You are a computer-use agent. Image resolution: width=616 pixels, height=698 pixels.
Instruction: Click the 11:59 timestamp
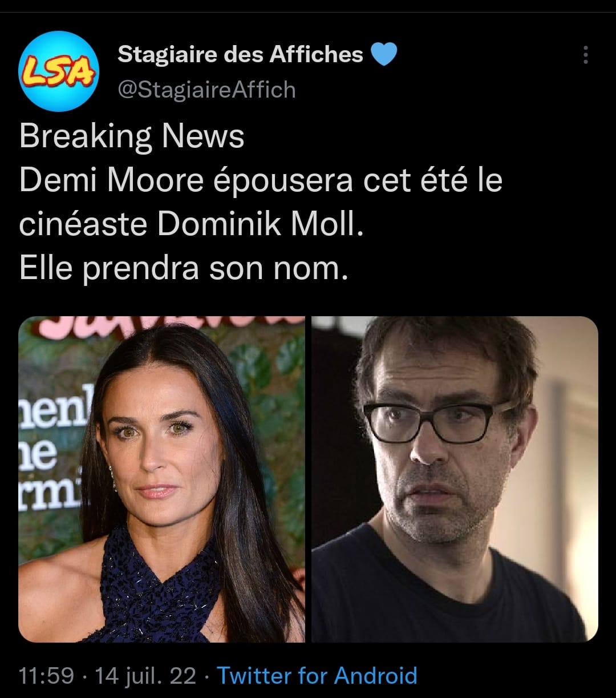(x=46, y=676)
